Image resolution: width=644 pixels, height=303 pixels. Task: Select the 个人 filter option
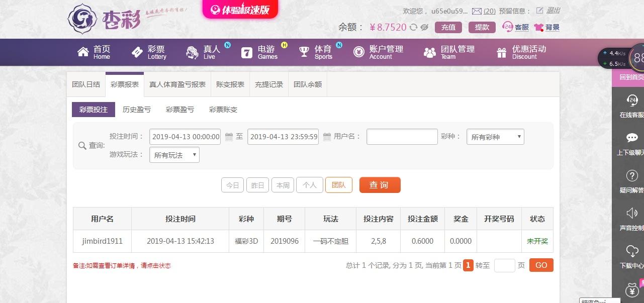coord(310,185)
